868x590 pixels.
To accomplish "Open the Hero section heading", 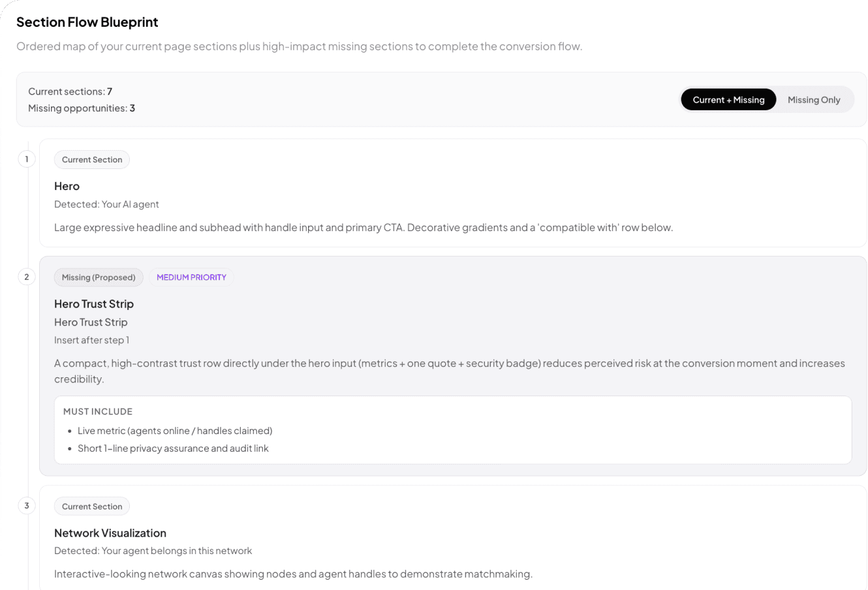I will click(67, 186).
